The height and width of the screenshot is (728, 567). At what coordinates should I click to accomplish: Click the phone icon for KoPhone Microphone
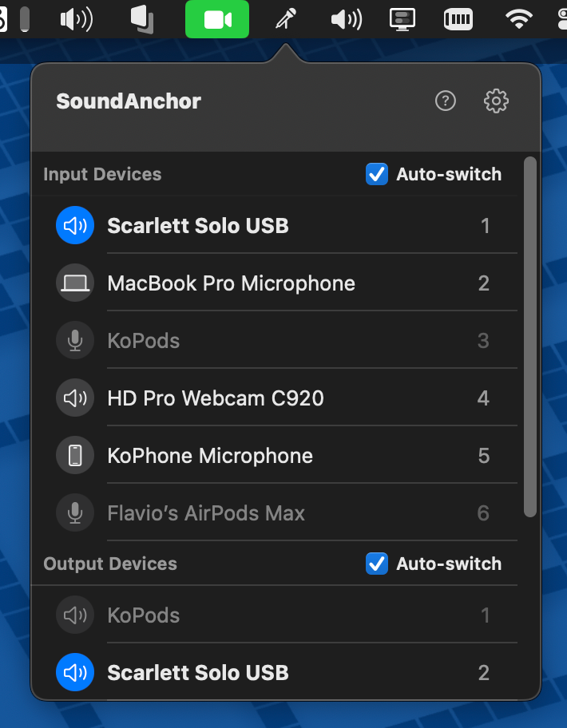coord(74,455)
